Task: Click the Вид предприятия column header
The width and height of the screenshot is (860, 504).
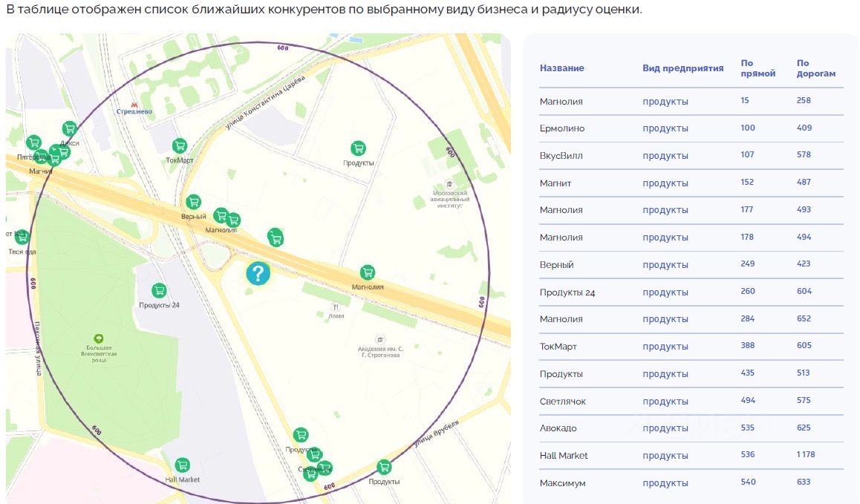Action: (683, 68)
